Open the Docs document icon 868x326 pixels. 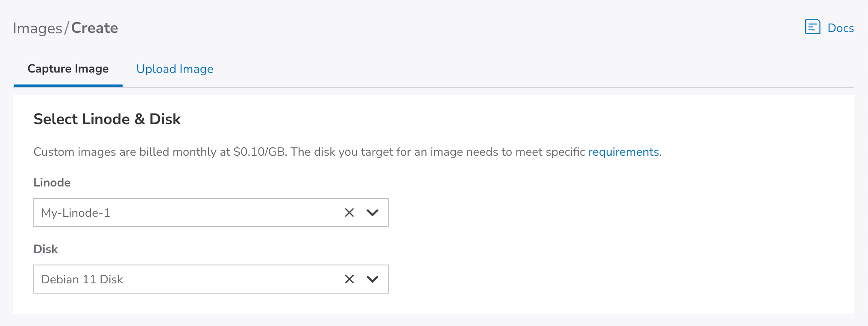point(812,27)
